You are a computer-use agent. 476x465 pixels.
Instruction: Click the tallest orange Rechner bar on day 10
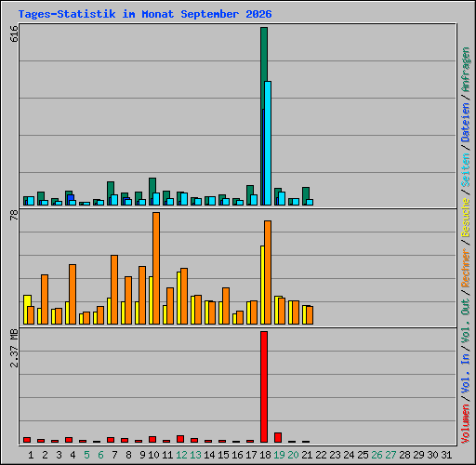tap(156, 269)
